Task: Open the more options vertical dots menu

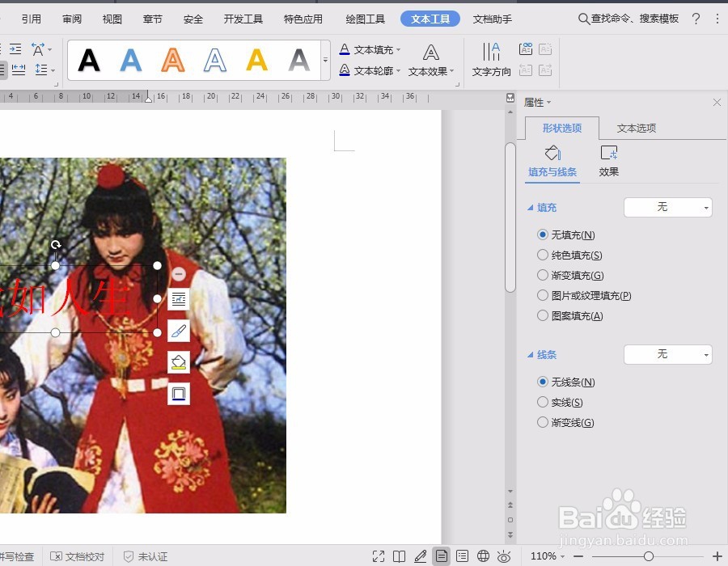Action: point(717,19)
